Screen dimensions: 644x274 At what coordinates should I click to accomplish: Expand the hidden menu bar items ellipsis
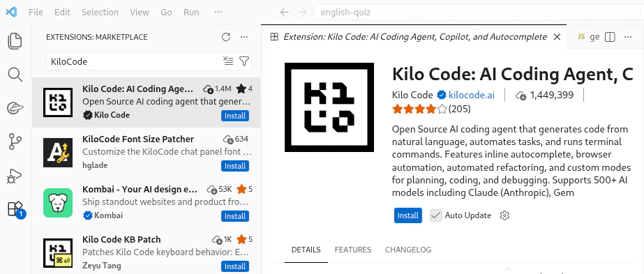(x=218, y=13)
